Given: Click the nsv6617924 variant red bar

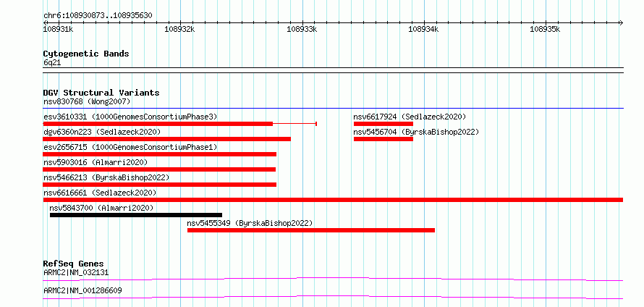Looking at the screenshot, I should point(384,124).
